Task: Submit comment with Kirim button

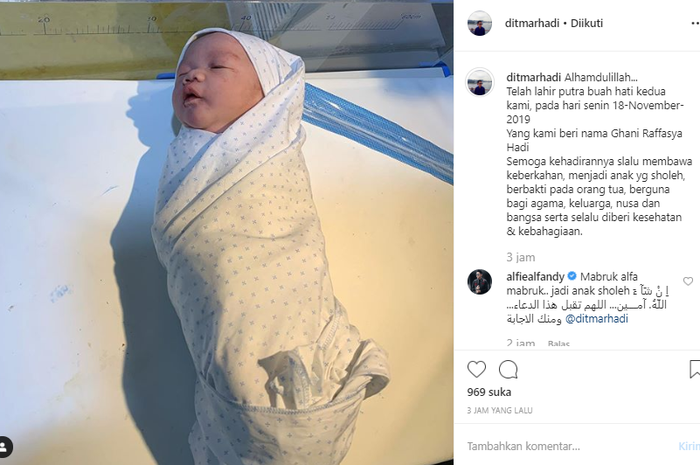Action: pos(689,446)
